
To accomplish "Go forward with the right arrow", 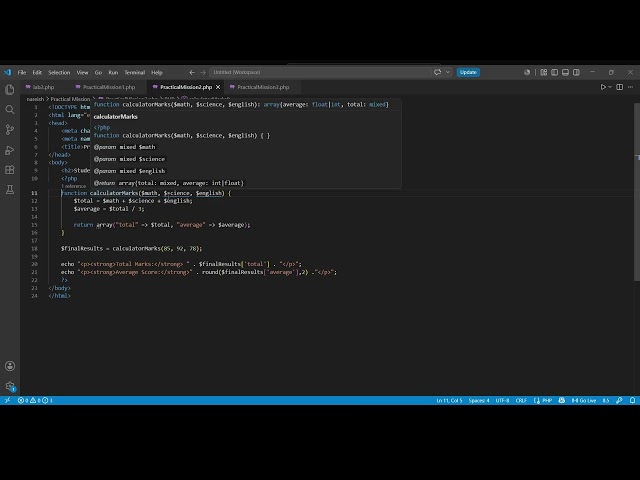I will tap(203, 72).
